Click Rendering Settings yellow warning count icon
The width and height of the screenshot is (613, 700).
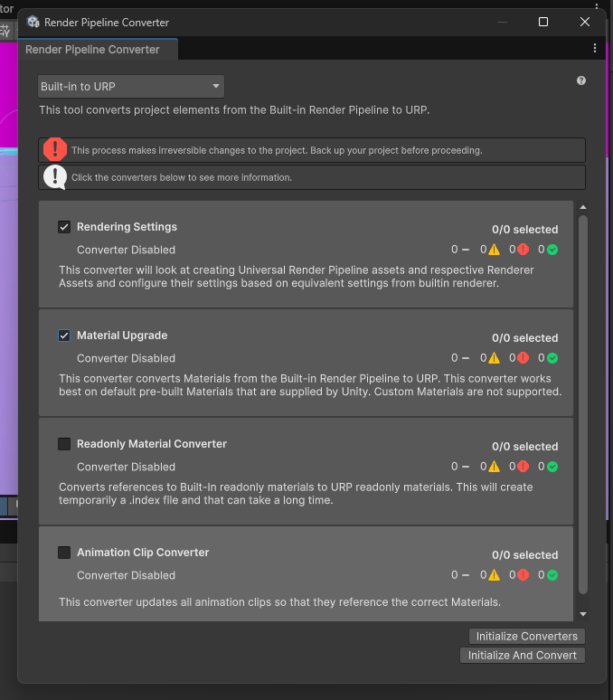pos(494,250)
